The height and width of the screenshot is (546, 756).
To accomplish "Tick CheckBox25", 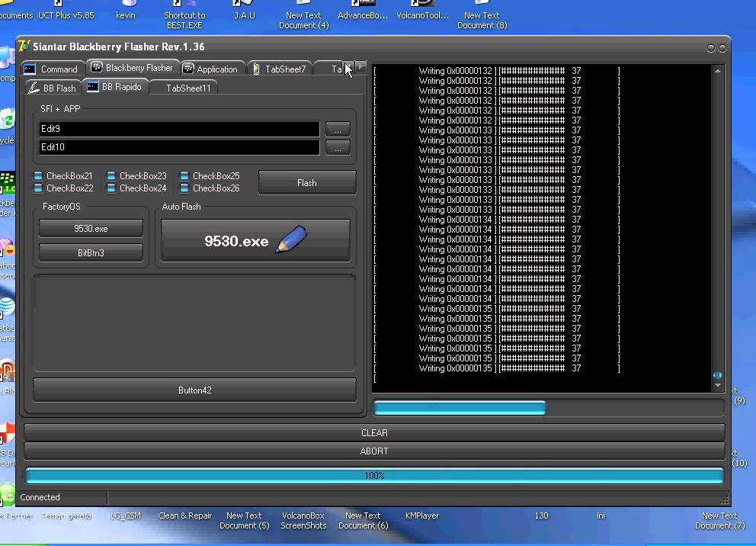I will click(210, 175).
